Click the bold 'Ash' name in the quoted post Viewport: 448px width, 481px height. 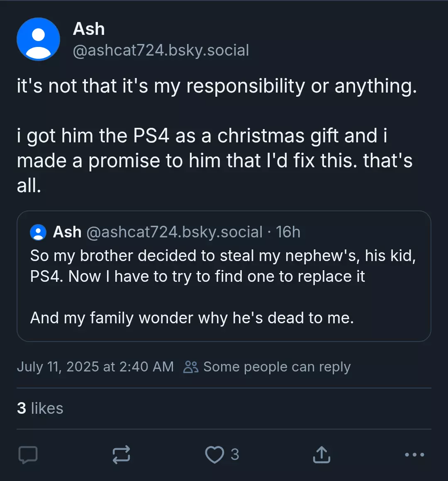(x=67, y=232)
